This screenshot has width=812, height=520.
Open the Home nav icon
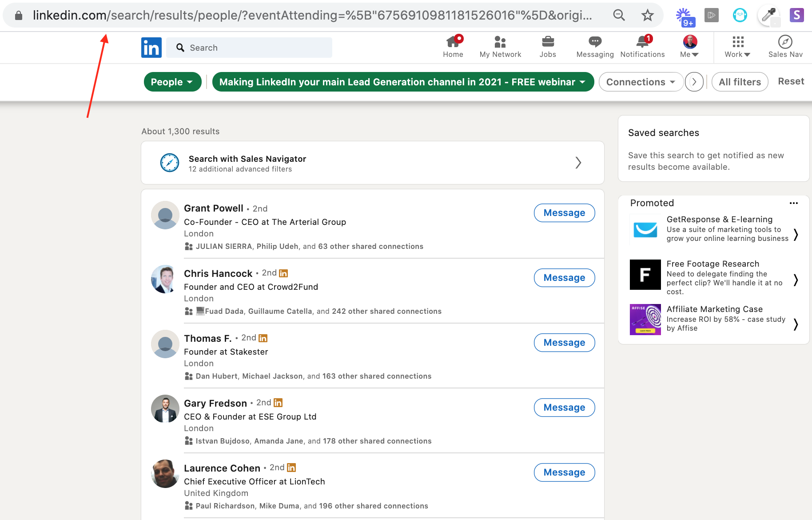click(x=453, y=42)
